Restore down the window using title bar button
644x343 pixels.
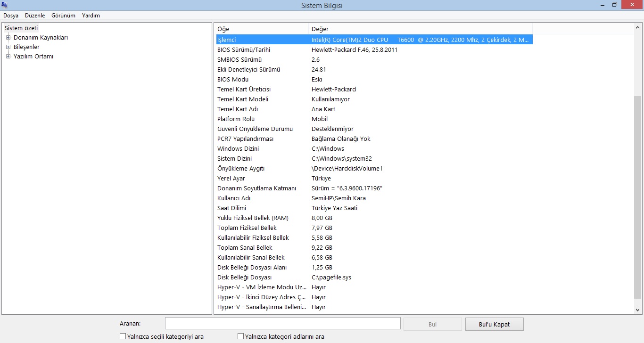coord(615,5)
